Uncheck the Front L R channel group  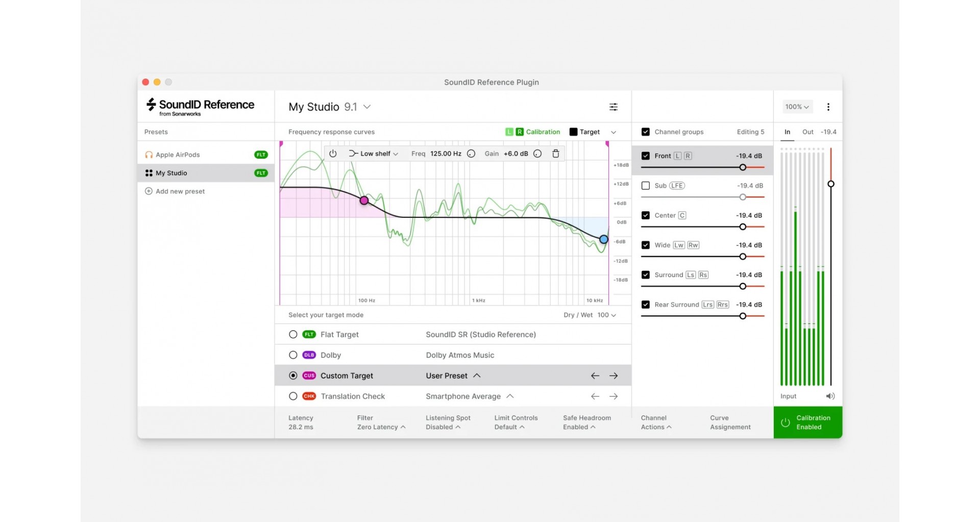pos(645,156)
